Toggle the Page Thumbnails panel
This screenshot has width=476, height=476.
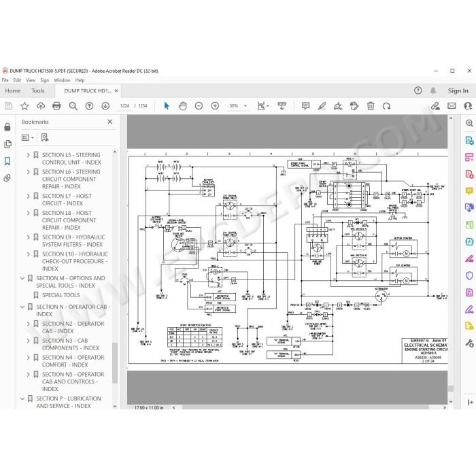[x=7, y=144]
